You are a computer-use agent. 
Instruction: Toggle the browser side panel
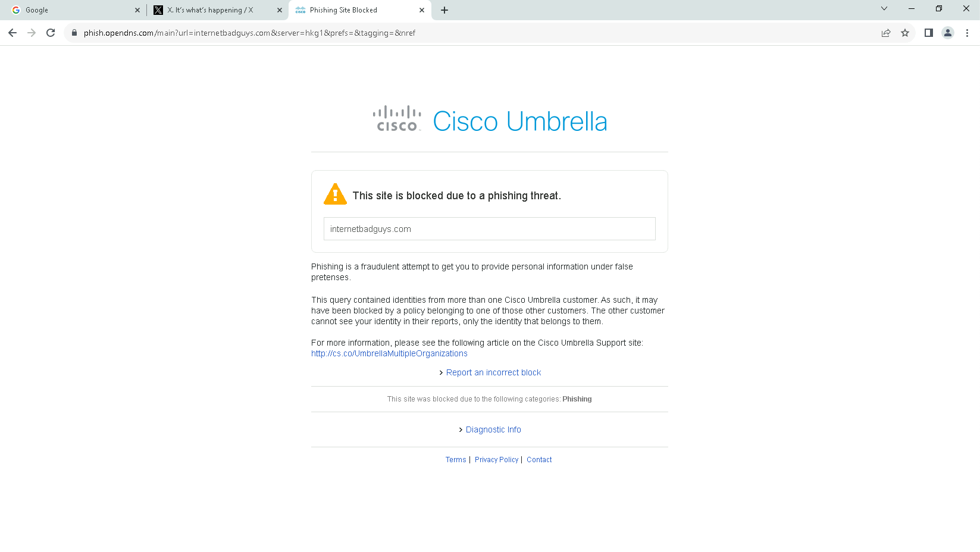click(x=928, y=33)
